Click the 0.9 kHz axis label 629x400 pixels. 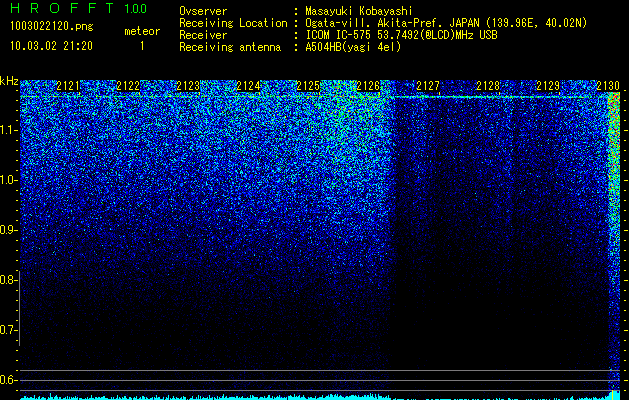[8, 230]
